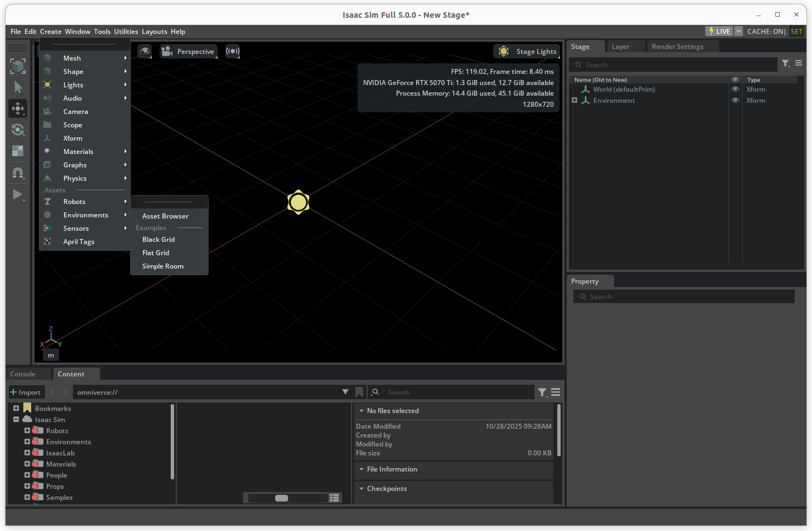The height and width of the screenshot is (531, 812).
Task: Open the omniverse path dropdown arrow
Action: (x=345, y=392)
